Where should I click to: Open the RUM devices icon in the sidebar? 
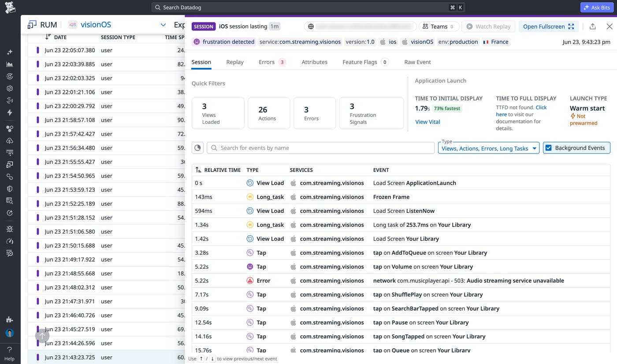pos(10,165)
